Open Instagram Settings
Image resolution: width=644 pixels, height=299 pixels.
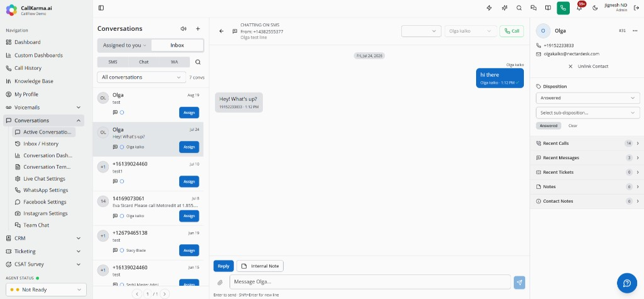(44, 213)
